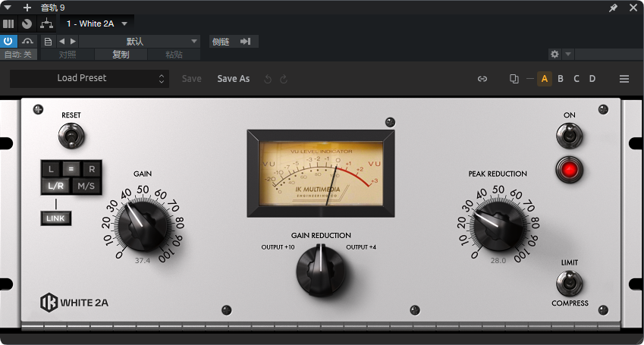Viewport: 644px width, 345px height.
Task: Select the L channel button
Action: click(51, 169)
